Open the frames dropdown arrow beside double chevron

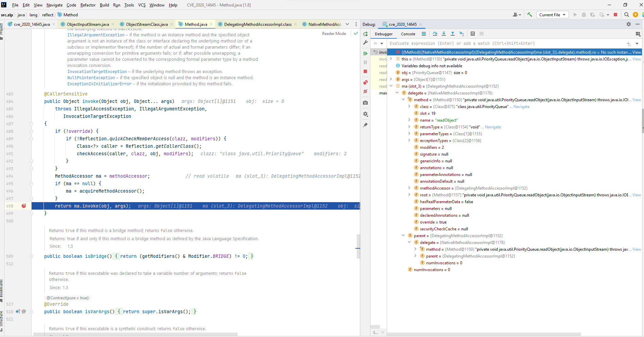coord(382,43)
